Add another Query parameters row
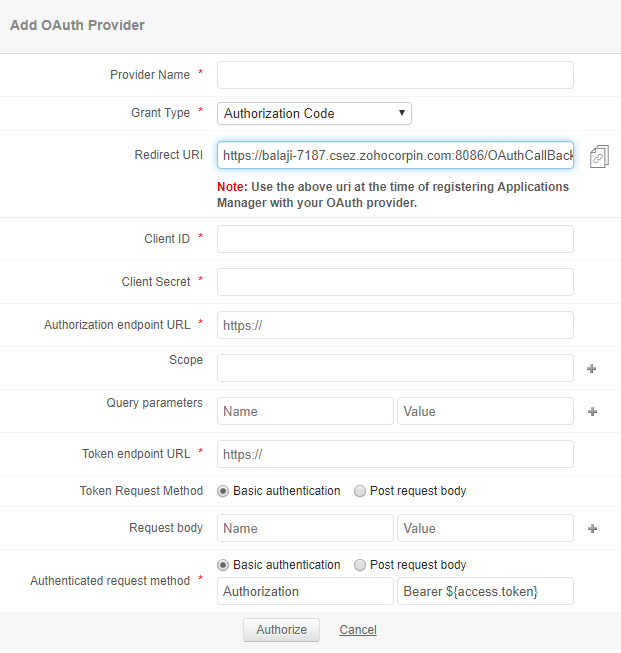The height and width of the screenshot is (653, 621). coord(592,411)
